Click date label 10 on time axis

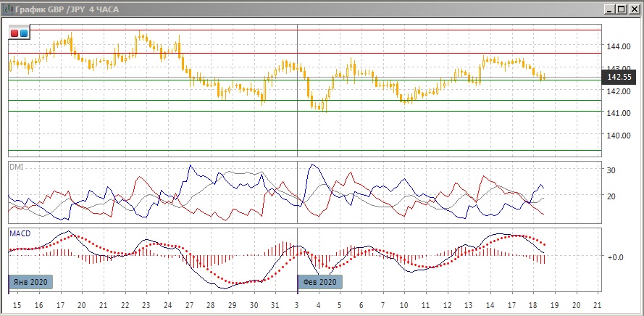[x=404, y=306]
